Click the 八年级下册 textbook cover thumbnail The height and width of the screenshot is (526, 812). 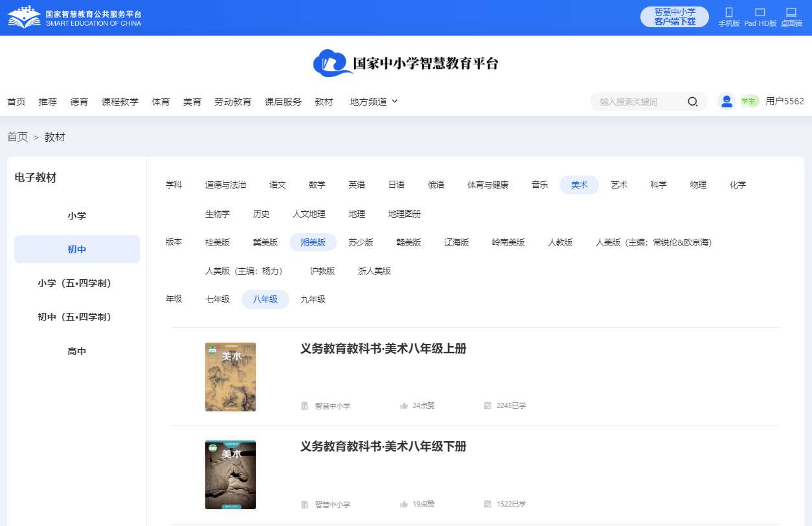pyautogui.click(x=231, y=475)
